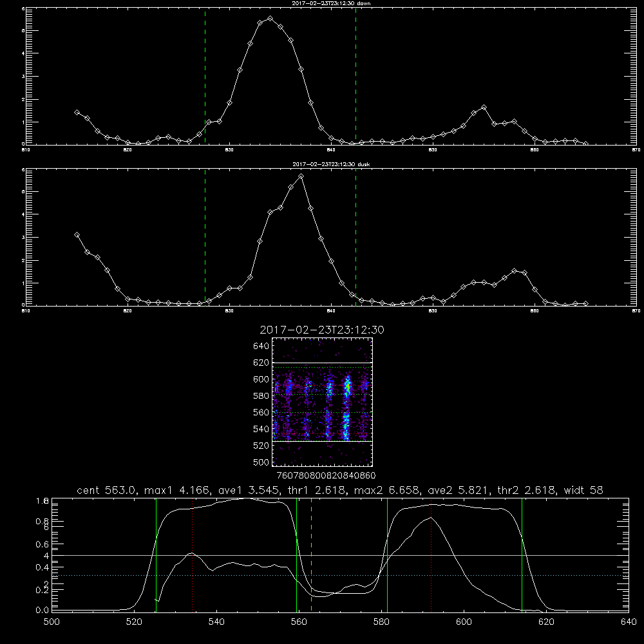Click the left green dashed line in dawn plot
The width and height of the screenshot is (644, 644).
205,76
